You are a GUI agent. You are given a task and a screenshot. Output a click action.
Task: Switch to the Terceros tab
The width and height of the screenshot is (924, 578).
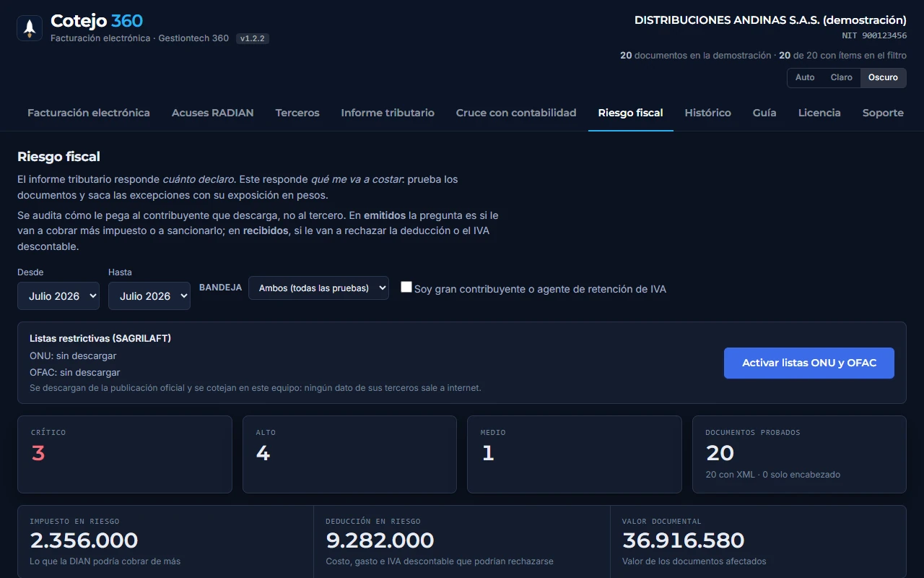297,113
